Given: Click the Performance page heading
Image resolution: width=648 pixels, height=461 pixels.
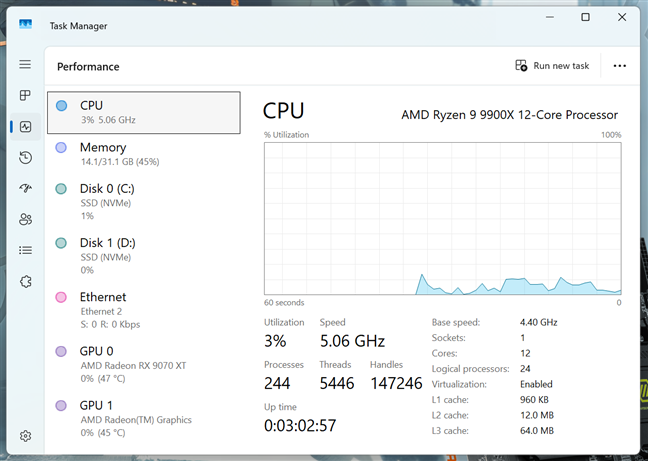Looking at the screenshot, I should pos(88,67).
